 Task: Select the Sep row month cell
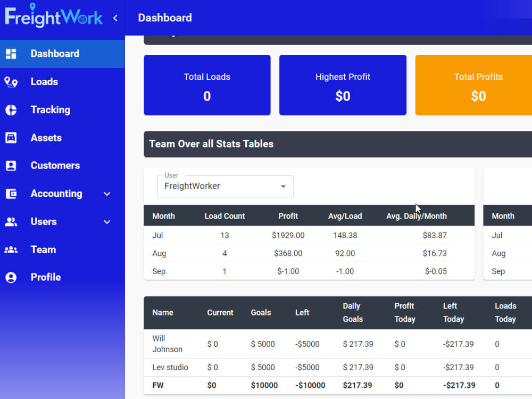pyautogui.click(x=159, y=271)
